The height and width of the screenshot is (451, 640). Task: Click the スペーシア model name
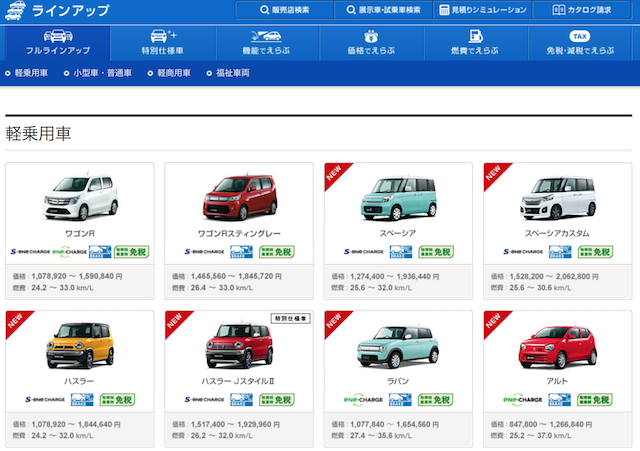click(398, 233)
